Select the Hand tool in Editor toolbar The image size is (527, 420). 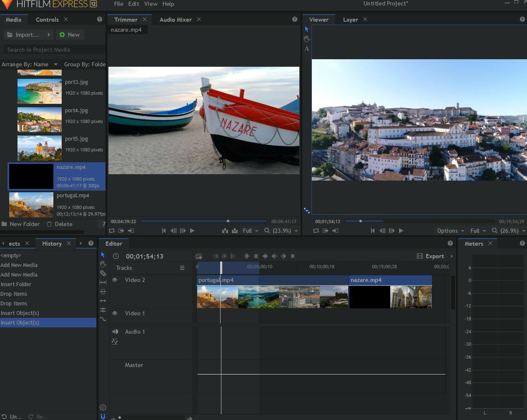click(103, 264)
